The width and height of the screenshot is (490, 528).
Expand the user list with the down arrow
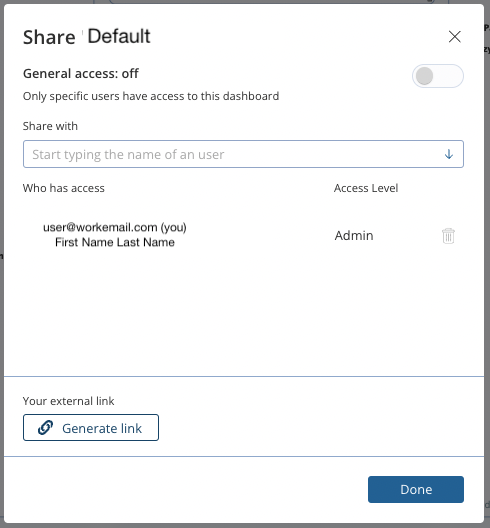point(449,154)
